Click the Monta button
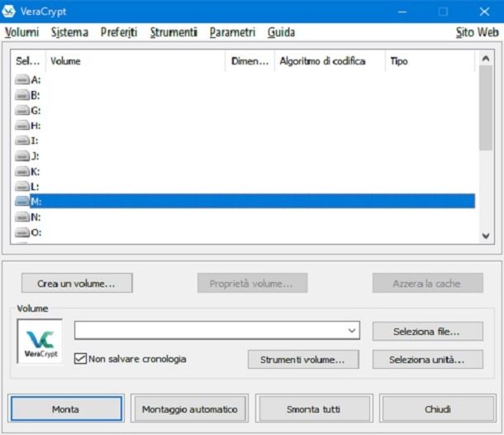Viewport: 504px width, 435px height. pos(66,409)
